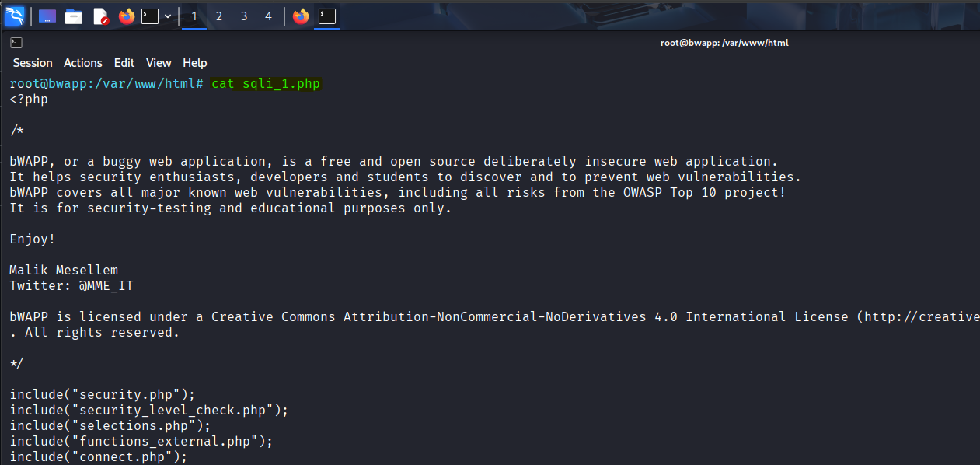Click the include("security_level_check.php") line

149,410
